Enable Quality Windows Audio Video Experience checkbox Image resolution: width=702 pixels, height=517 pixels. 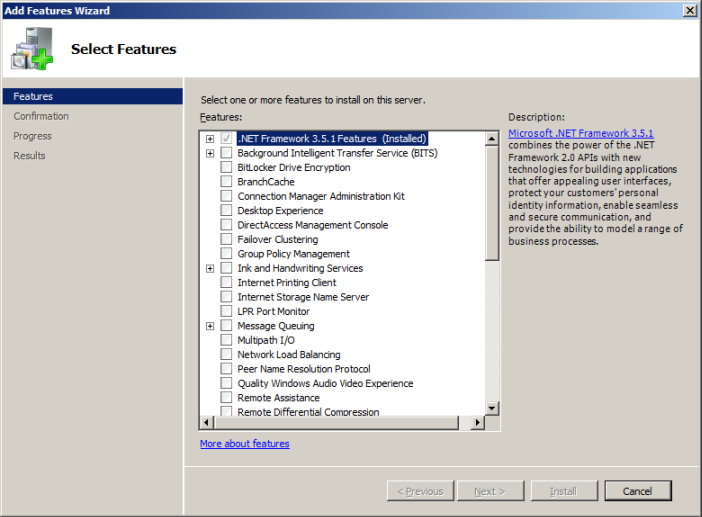(x=226, y=383)
